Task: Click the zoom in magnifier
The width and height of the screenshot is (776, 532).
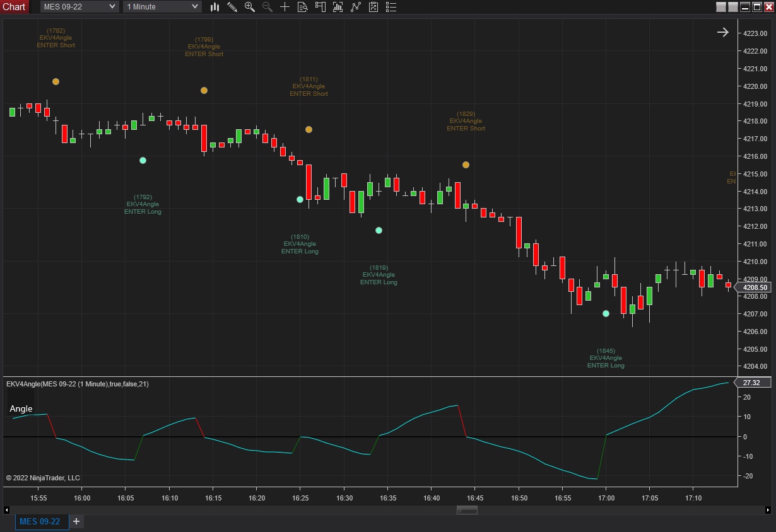Action: click(250, 7)
